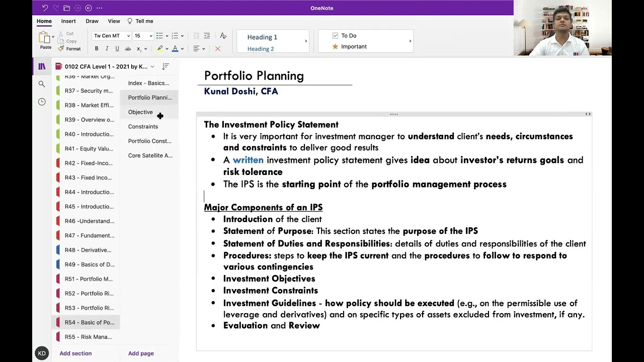Insert a numbered list
644x362 pixels.
pyautogui.click(x=175, y=36)
